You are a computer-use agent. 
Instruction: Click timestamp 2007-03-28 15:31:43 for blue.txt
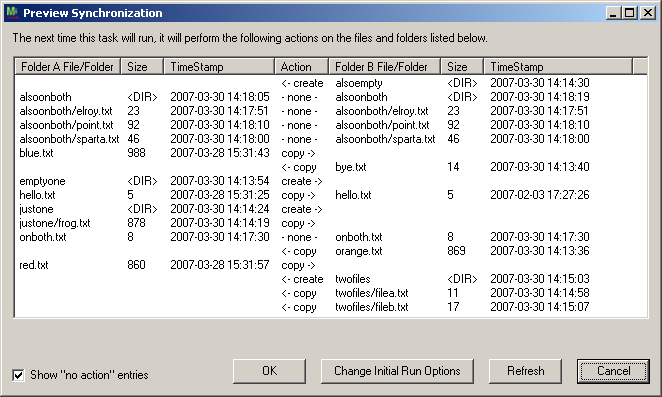pyautogui.click(x=220, y=153)
